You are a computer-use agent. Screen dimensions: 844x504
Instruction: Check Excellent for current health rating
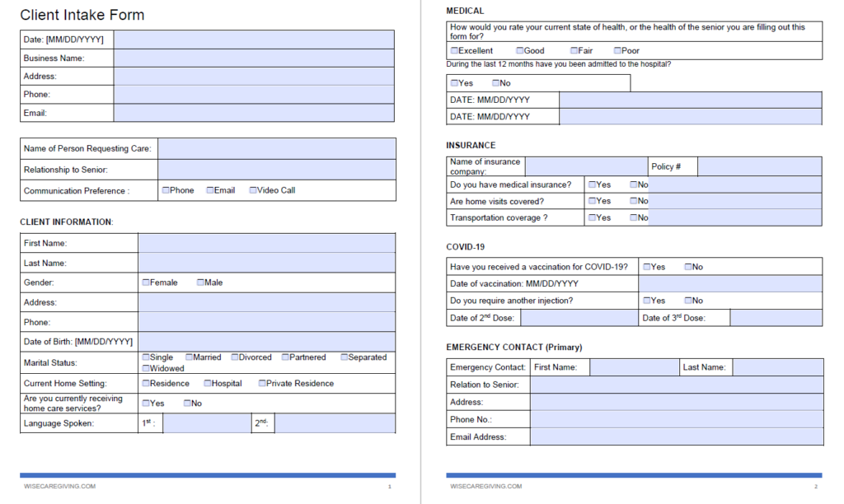click(x=454, y=50)
